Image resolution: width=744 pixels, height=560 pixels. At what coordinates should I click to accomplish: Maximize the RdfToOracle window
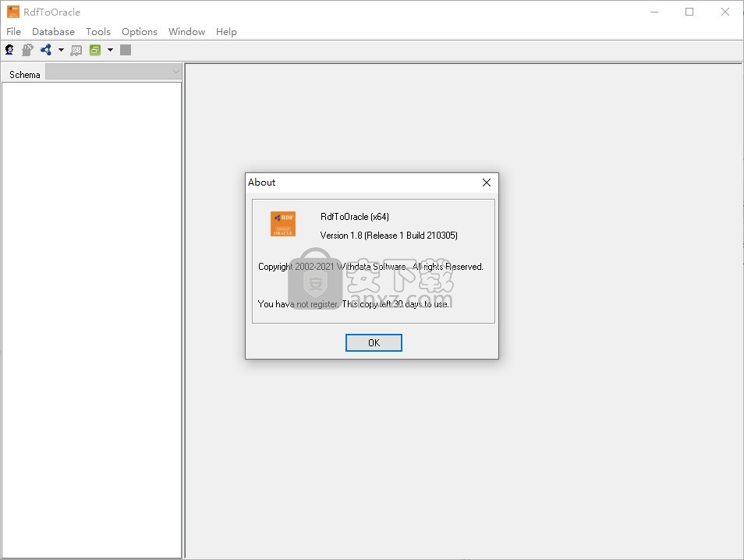tap(689, 12)
